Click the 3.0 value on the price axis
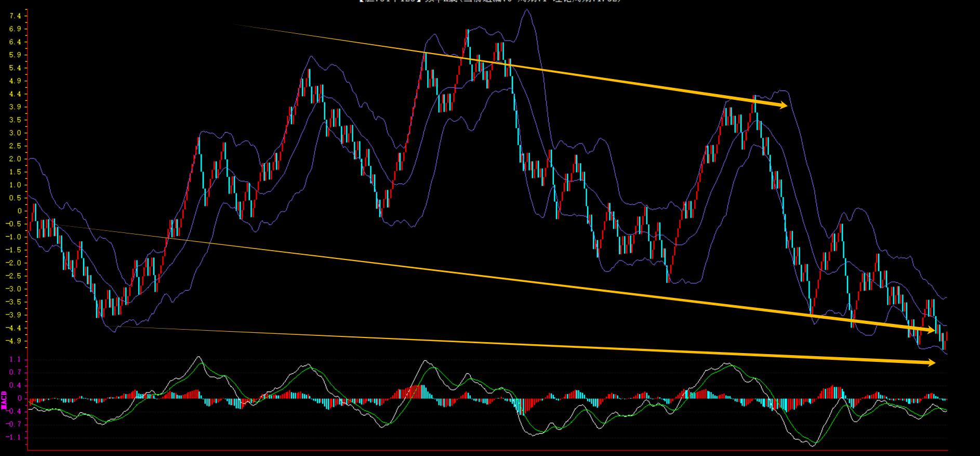 click(15, 133)
